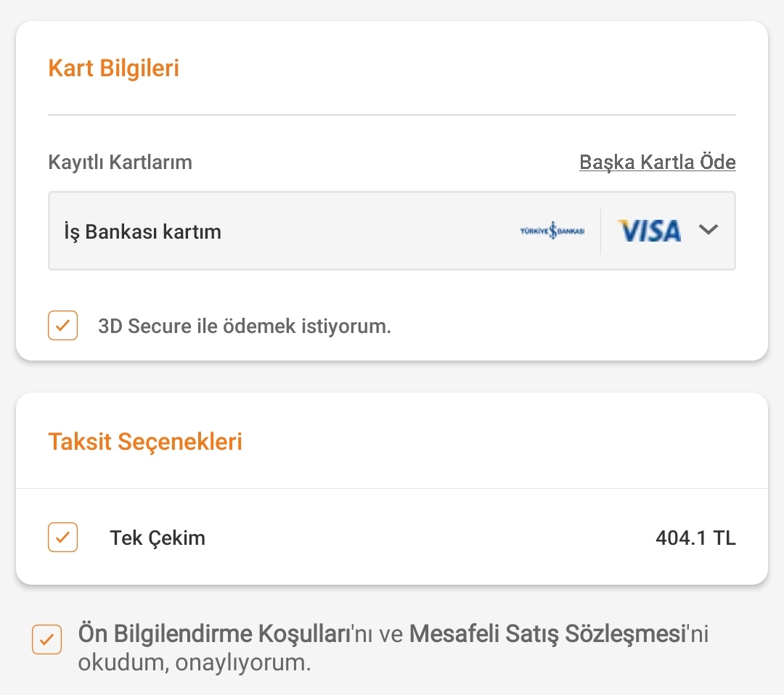784x695 pixels.
Task: Select the Tek Çekim option label
Action: coord(158,538)
